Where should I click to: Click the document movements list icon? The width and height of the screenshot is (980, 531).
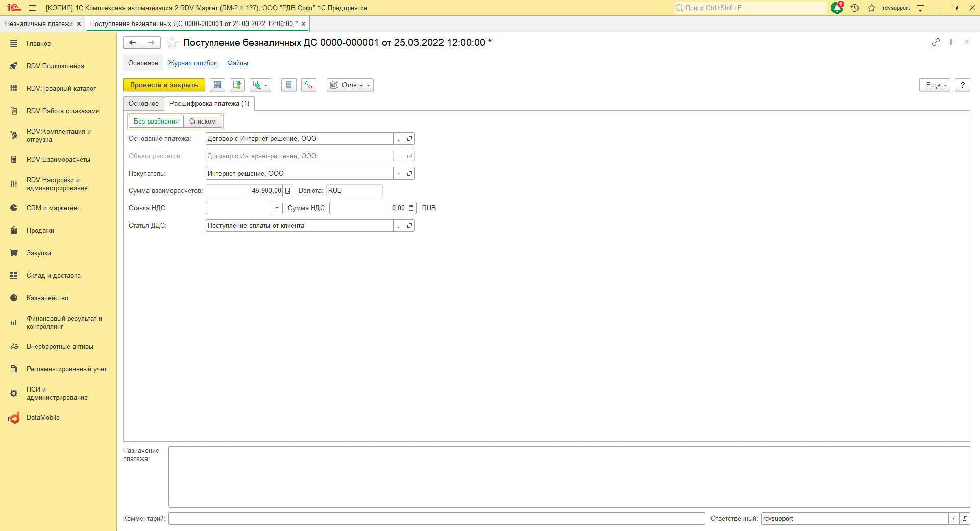click(289, 85)
